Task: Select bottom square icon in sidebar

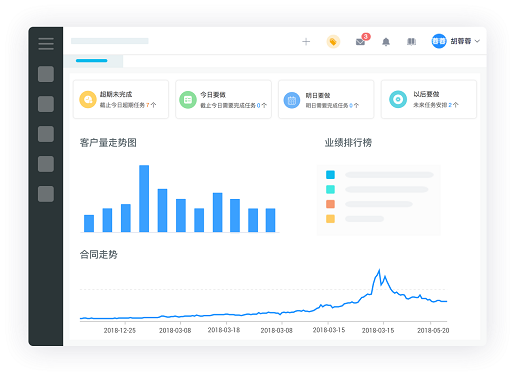Action: pos(46,194)
